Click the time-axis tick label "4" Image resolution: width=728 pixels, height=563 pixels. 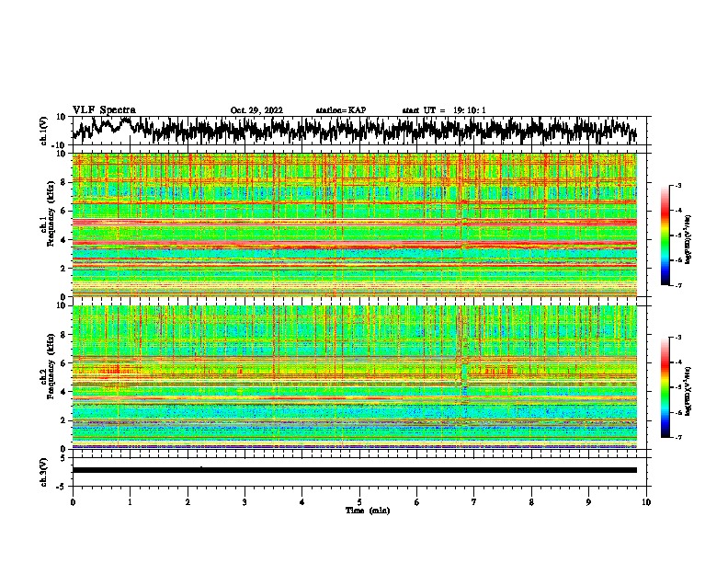click(x=302, y=502)
